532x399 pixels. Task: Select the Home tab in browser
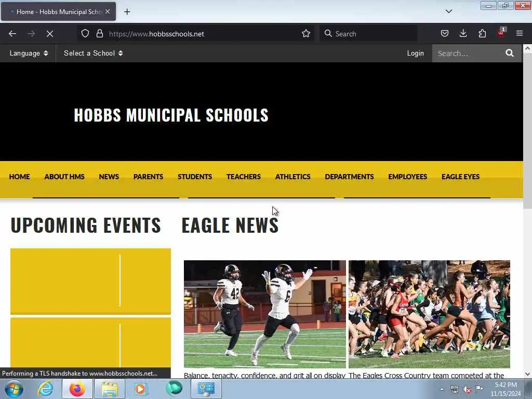(58, 11)
